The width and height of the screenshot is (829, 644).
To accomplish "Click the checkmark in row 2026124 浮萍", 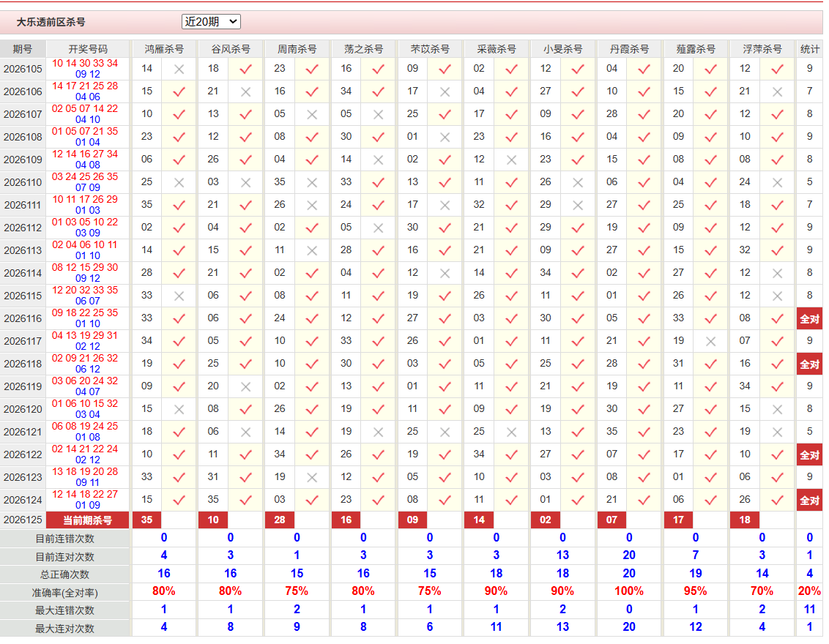I will [x=777, y=501].
